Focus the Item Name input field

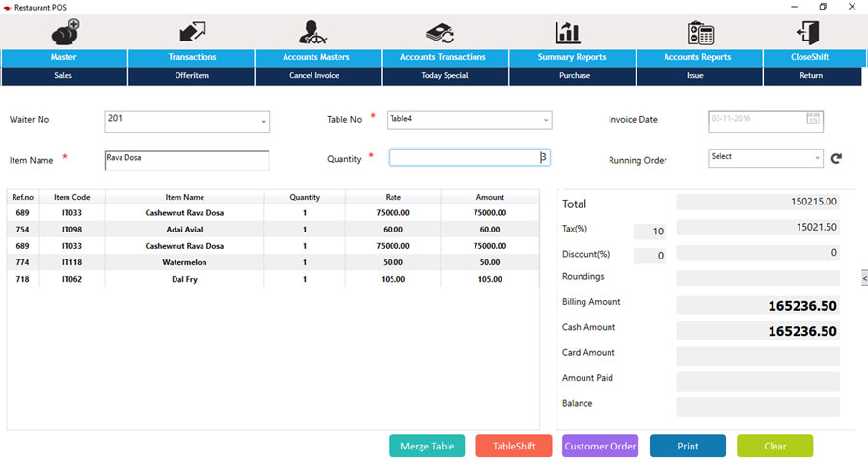coord(186,160)
